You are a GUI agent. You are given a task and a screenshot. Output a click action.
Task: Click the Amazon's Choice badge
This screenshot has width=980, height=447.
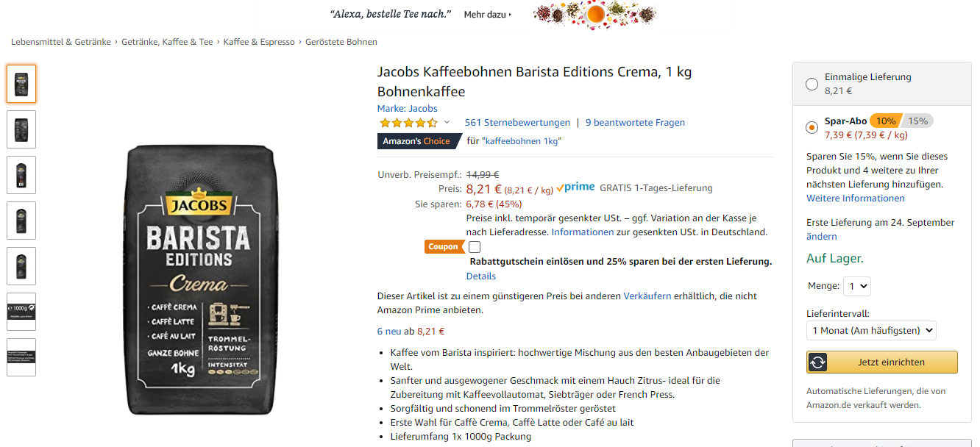click(417, 141)
